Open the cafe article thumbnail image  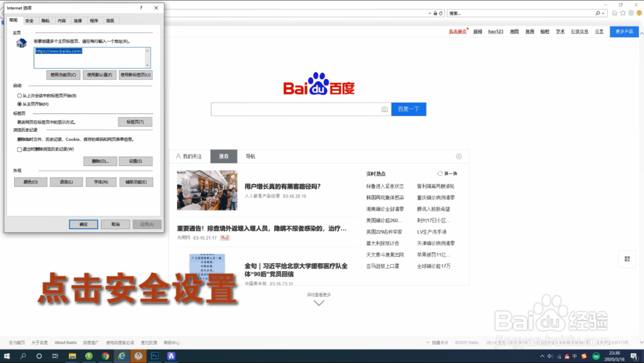[x=207, y=190]
